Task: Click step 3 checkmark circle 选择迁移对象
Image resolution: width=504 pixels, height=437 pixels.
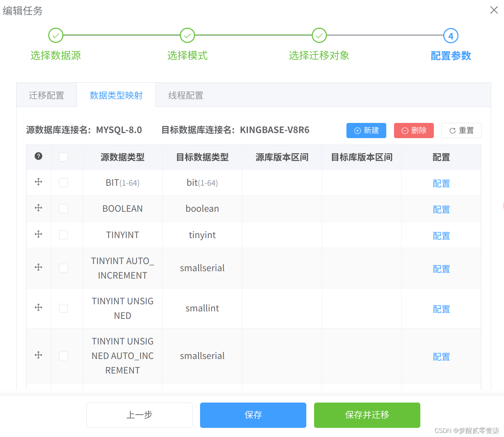Action: [319, 35]
